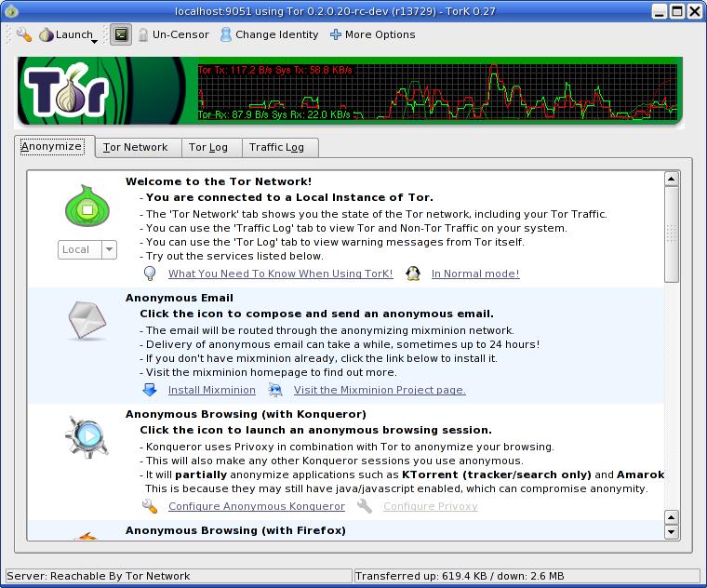Click wrench icon beside Configure Anonymous Konqueror
Image resolution: width=707 pixels, height=588 pixels.
point(150,506)
